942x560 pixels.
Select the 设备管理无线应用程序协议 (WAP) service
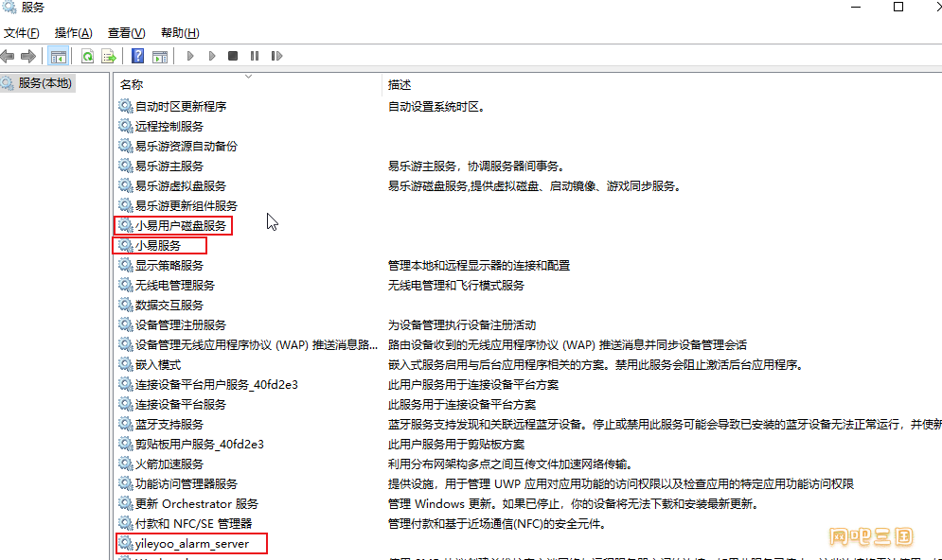[x=257, y=344]
